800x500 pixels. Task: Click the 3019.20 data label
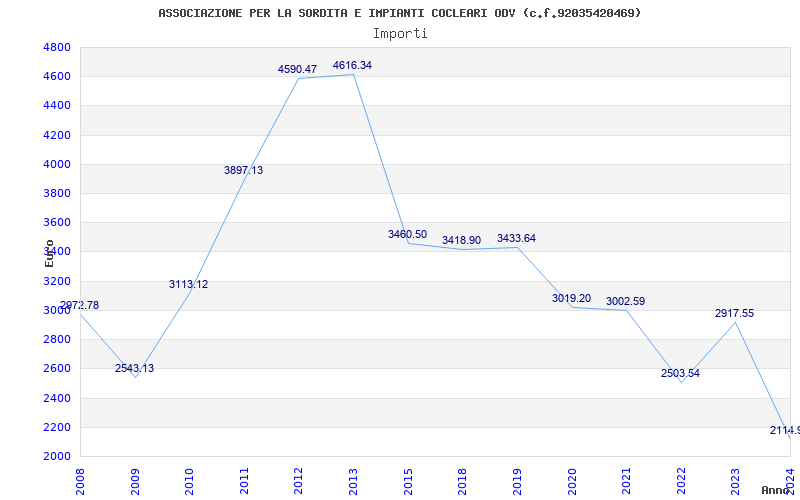click(571, 298)
